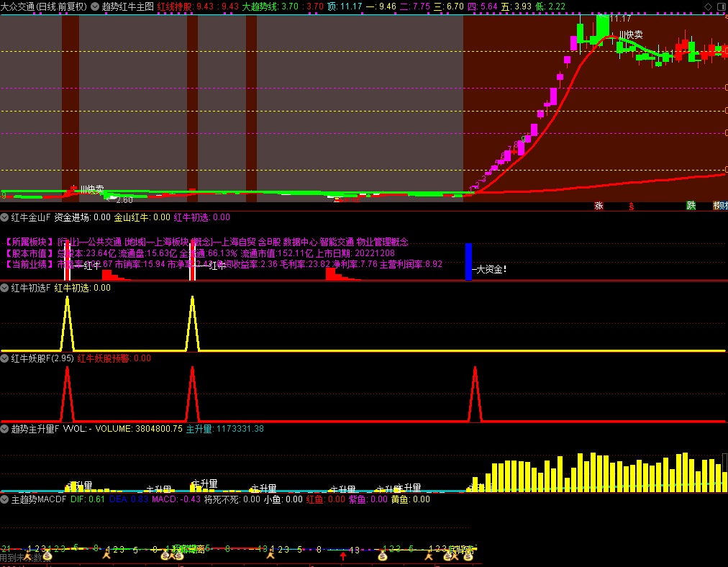Click the 趋势主升里F panel name

point(35,429)
